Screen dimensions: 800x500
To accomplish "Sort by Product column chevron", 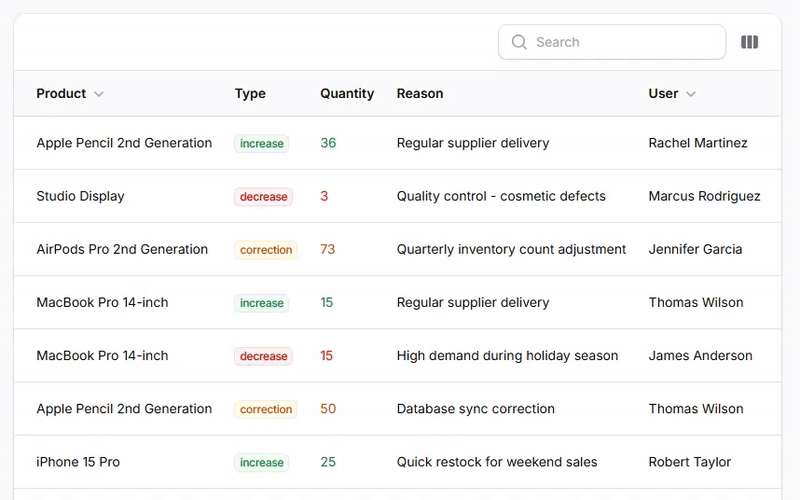I will point(99,94).
